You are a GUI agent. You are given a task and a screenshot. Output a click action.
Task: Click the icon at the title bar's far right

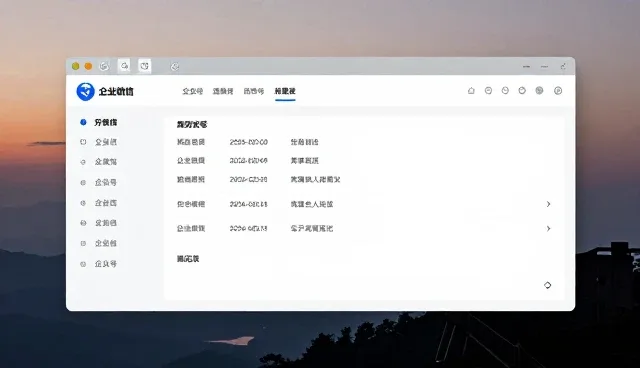pos(563,67)
